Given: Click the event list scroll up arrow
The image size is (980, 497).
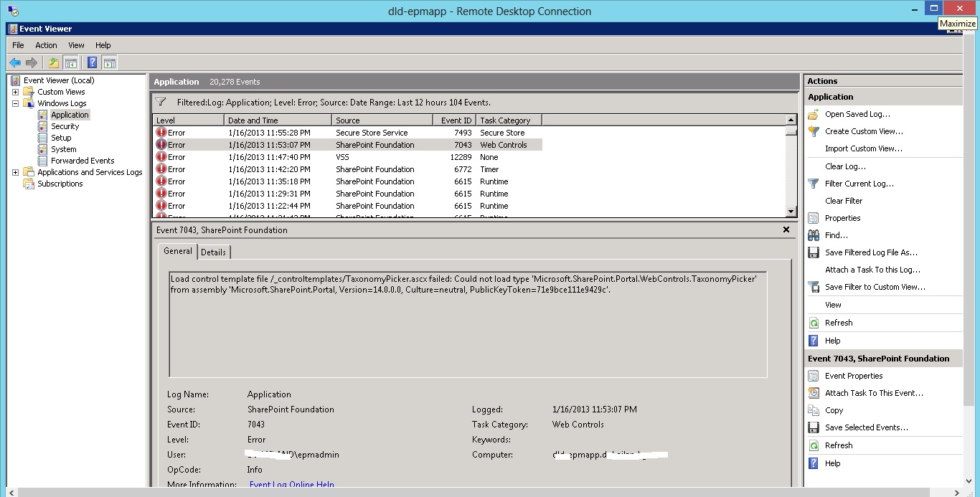Looking at the screenshot, I should point(791,120).
